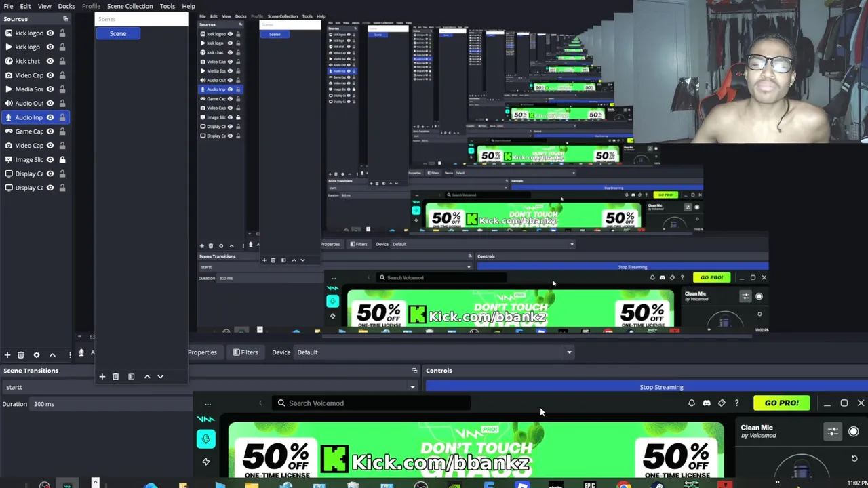Unlock the Image Slide Show source
Screen dimensions: 868x488
pyautogui.click(x=62, y=159)
